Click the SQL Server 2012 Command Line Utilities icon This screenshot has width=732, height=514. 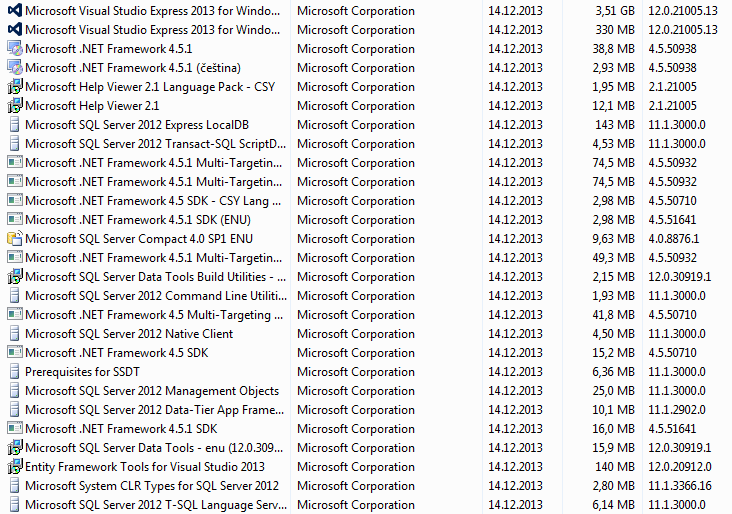[14, 296]
